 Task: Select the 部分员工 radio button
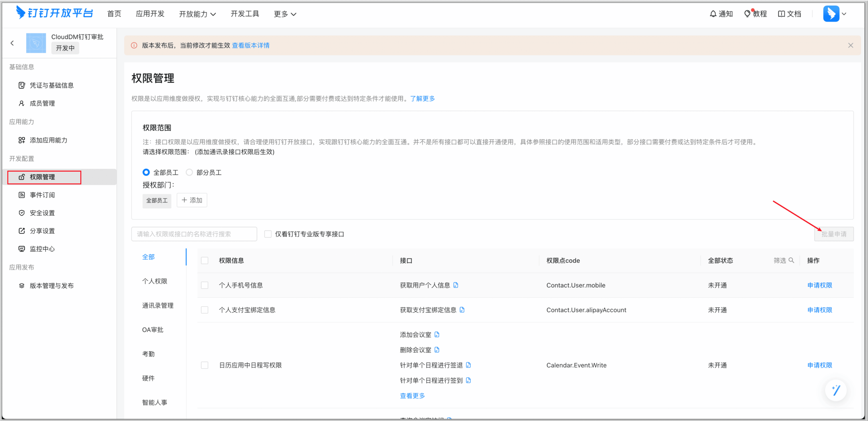(189, 172)
